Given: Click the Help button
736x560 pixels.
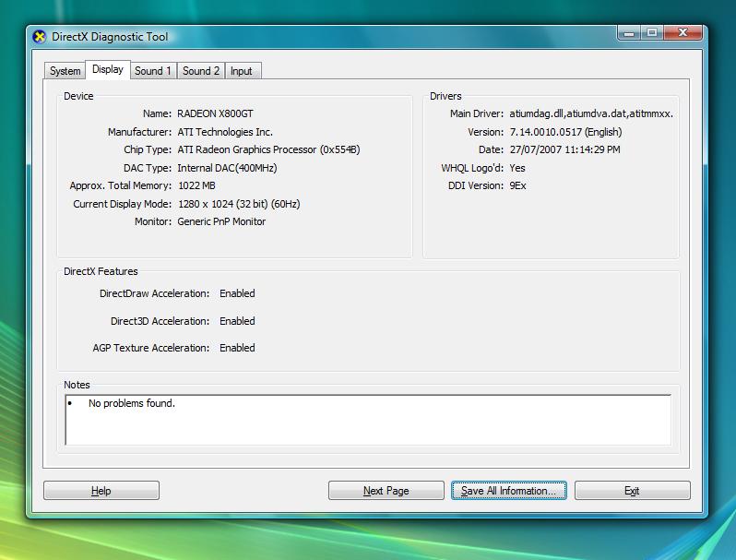Looking at the screenshot, I should (101, 491).
